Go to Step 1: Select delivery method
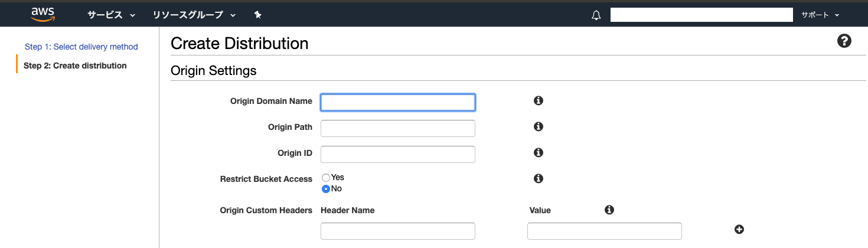 click(81, 47)
